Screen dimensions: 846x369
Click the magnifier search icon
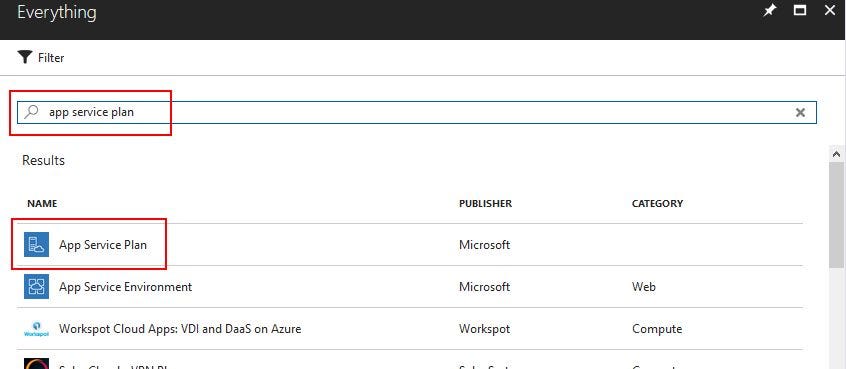pyautogui.click(x=32, y=112)
